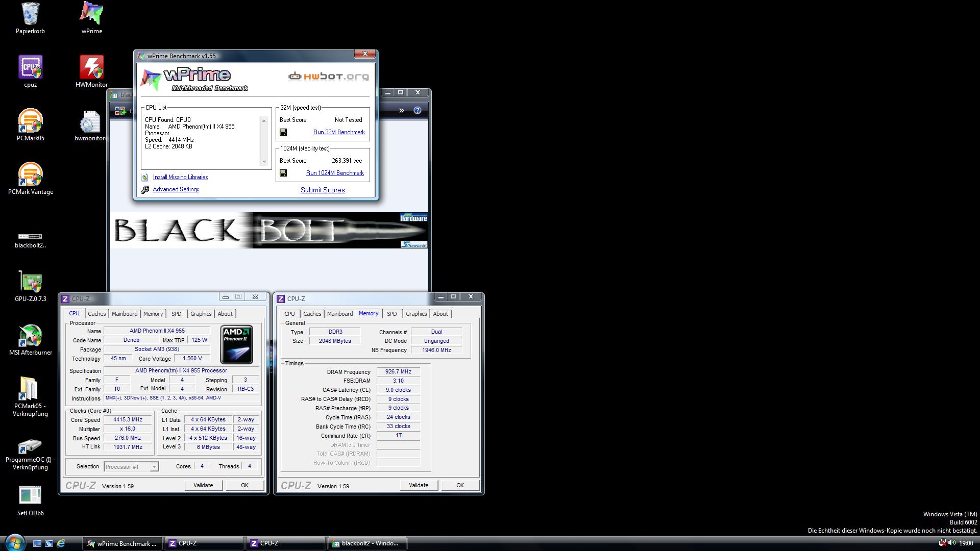
Task: Open Advanced Settings link
Action: click(x=176, y=189)
